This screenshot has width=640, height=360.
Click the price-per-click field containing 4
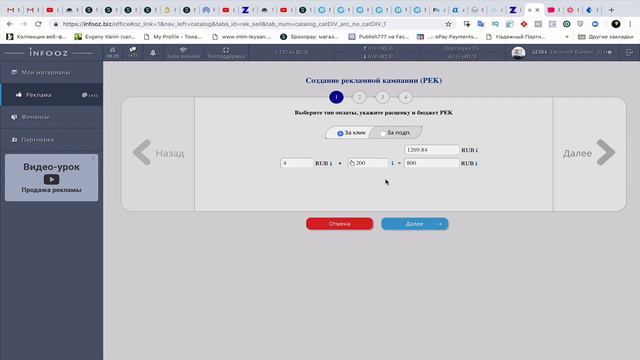(297, 163)
